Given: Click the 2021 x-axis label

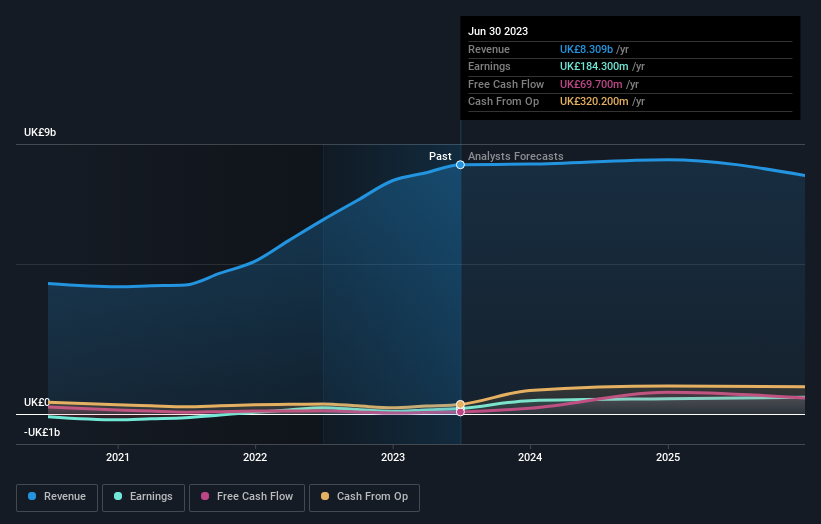Looking at the screenshot, I should [x=118, y=458].
